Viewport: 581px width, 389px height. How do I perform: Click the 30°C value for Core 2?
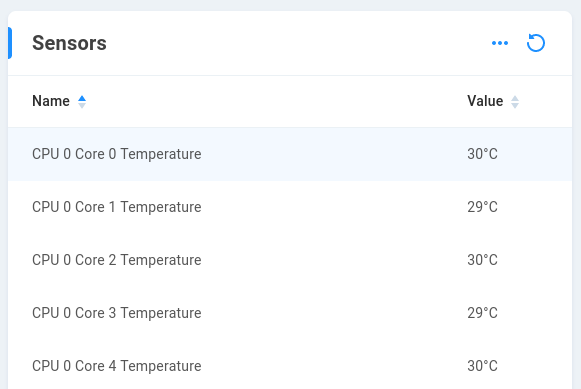tap(482, 260)
